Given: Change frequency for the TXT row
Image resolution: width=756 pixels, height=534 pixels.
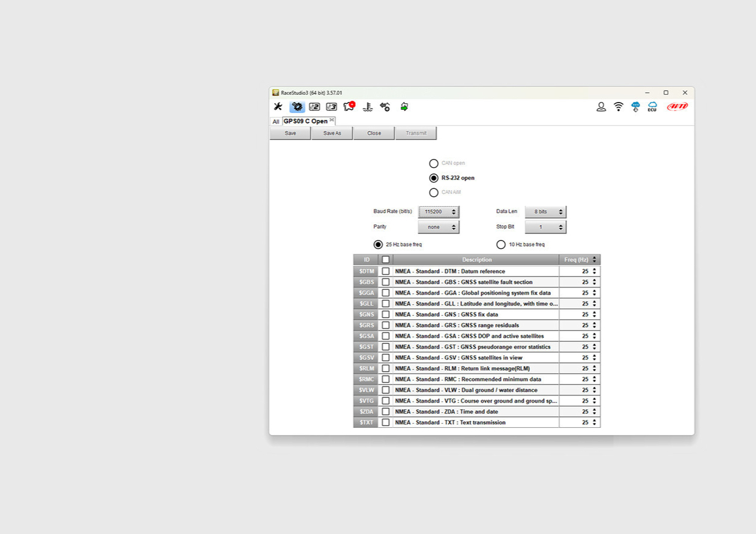Looking at the screenshot, I should point(595,422).
